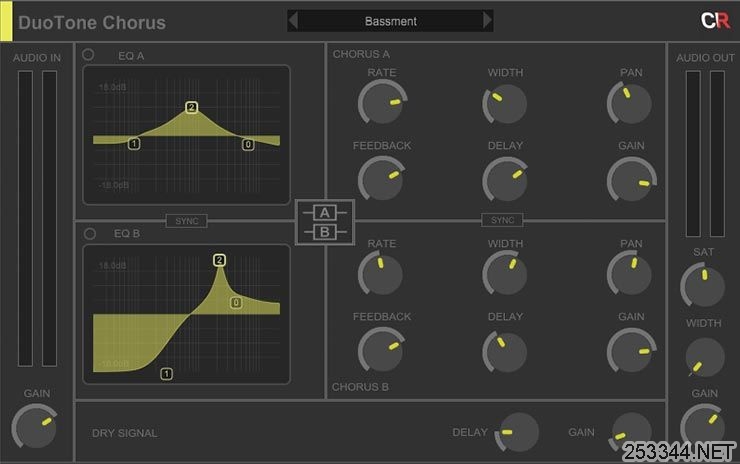Click the Audio Out right level meter

717,154
